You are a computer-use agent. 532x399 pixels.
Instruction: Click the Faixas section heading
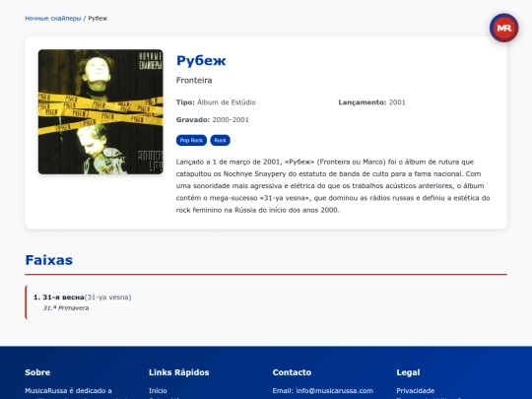point(49,260)
